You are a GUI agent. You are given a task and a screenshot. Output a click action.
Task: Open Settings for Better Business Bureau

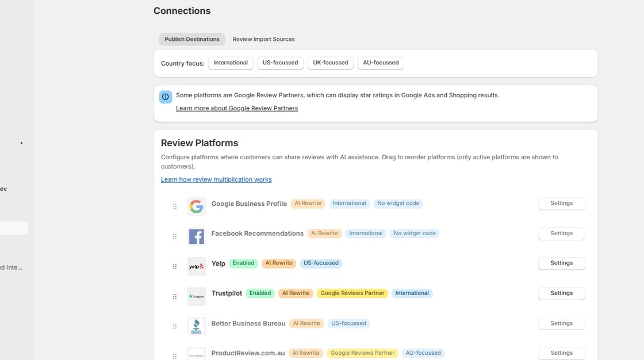point(561,323)
